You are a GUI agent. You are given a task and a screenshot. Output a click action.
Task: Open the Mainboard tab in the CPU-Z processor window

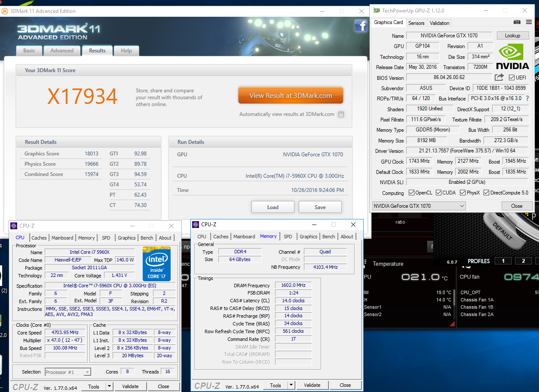62,238
